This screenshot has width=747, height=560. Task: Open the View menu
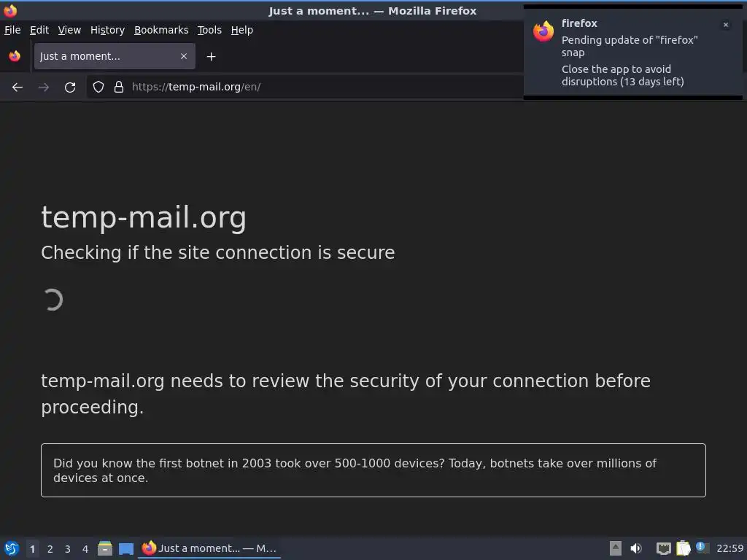tap(69, 30)
